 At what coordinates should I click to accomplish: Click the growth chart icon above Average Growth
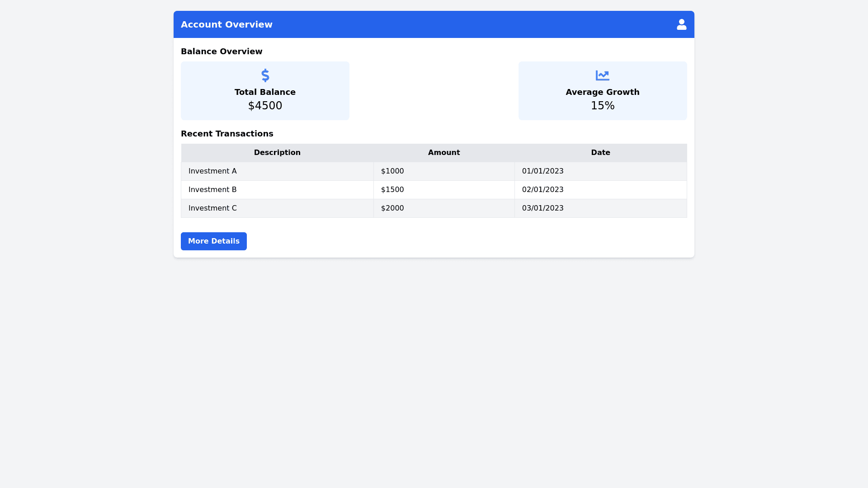602,75
